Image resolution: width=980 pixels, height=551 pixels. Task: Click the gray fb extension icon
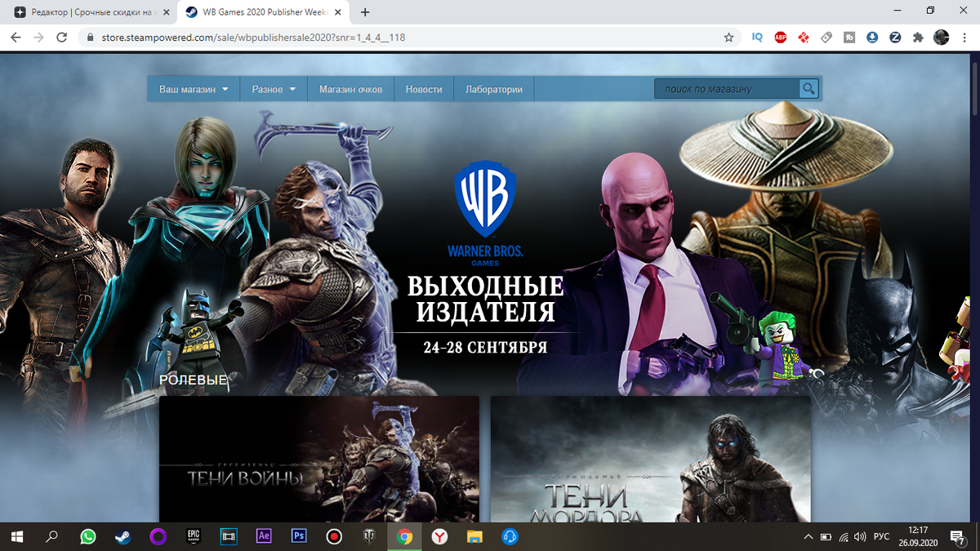click(x=849, y=38)
